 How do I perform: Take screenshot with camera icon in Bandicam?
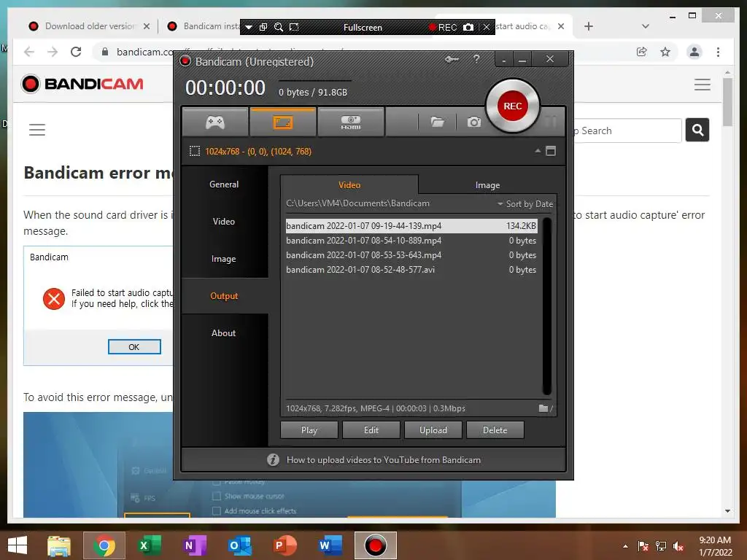473,122
